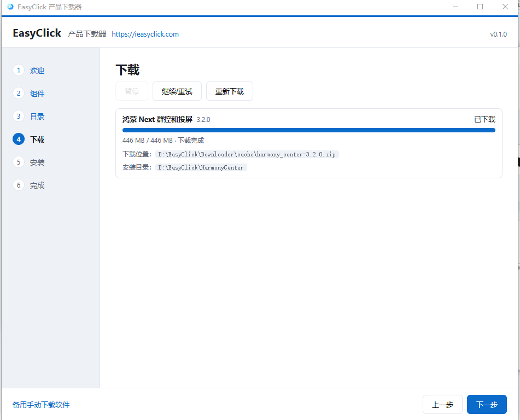Click the harmony_center-3.2.0.zip download path

click(x=247, y=154)
